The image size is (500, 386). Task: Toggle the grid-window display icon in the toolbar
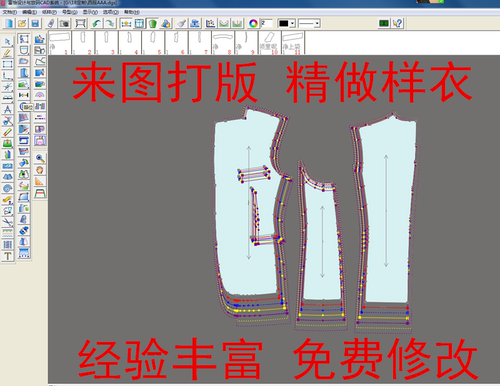coord(139,23)
